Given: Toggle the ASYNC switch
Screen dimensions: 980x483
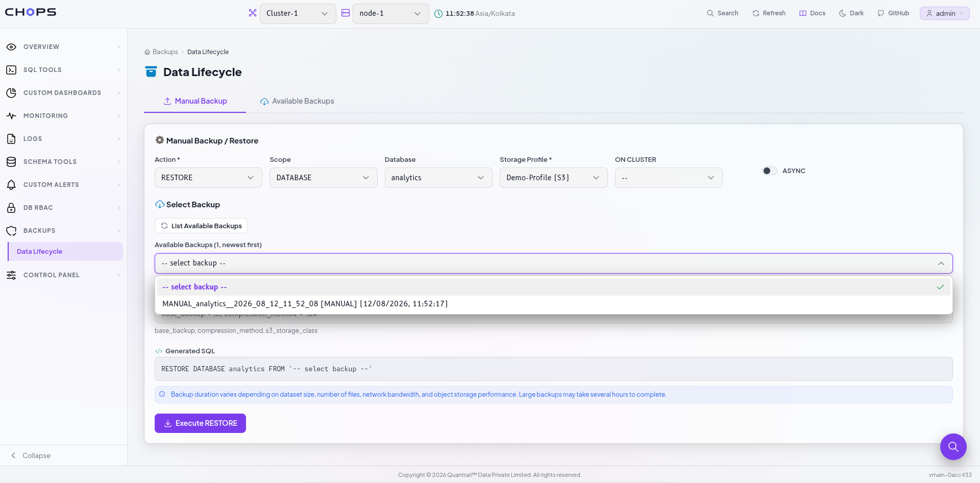Looking at the screenshot, I should coord(770,171).
